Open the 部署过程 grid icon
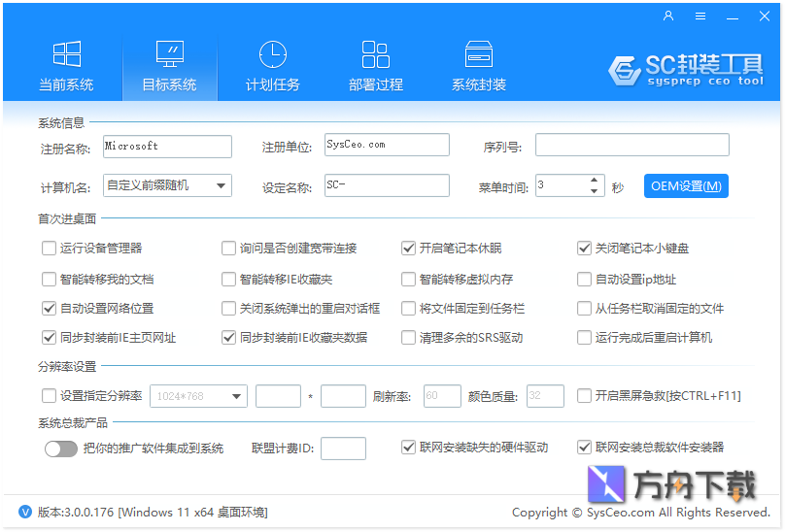The height and width of the screenshot is (532, 785). click(x=375, y=54)
